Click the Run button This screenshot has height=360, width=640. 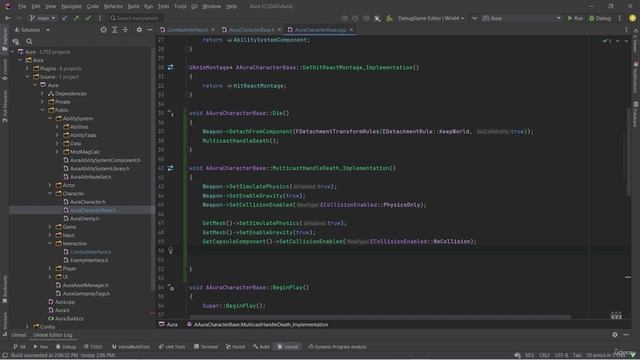coord(575,18)
